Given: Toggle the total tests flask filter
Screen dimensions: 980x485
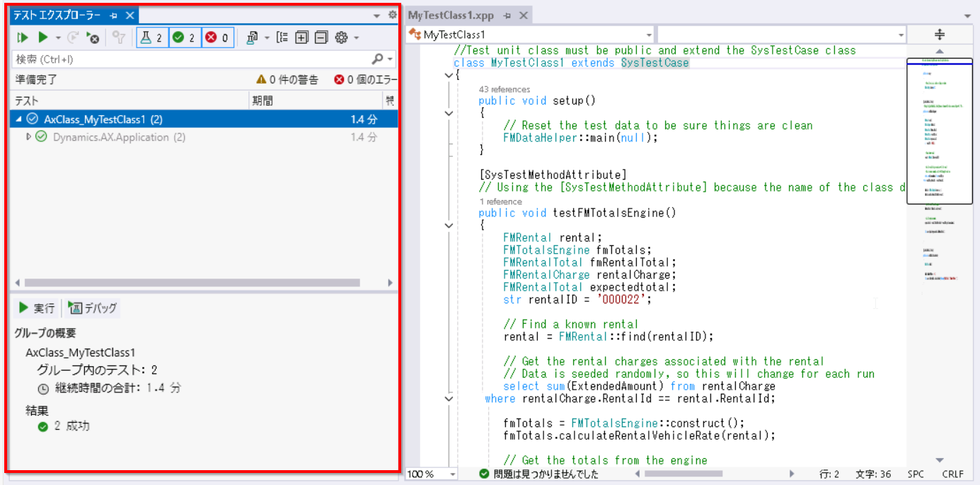Looking at the screenshot, I should 151,37.
